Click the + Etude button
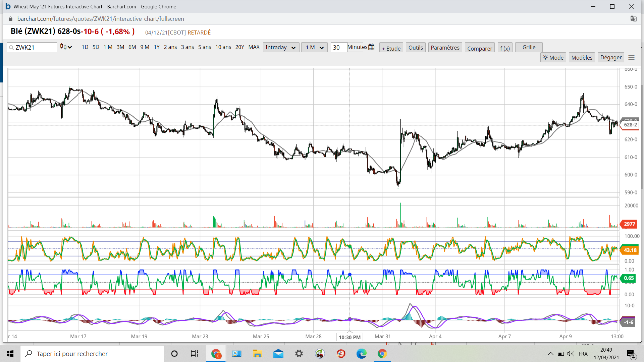 coord(391,48)
